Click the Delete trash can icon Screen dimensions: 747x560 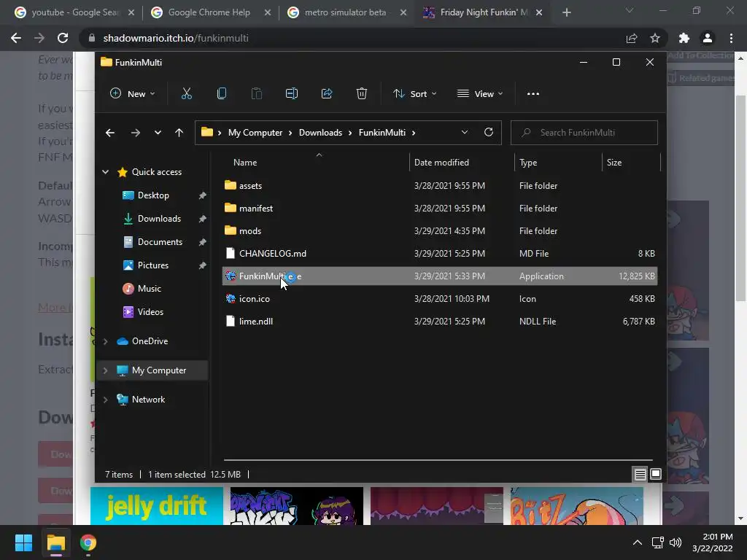pos(362,94)
